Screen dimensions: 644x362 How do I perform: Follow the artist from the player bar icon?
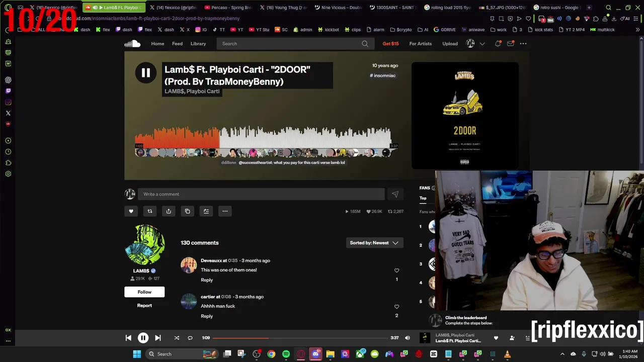512,338
